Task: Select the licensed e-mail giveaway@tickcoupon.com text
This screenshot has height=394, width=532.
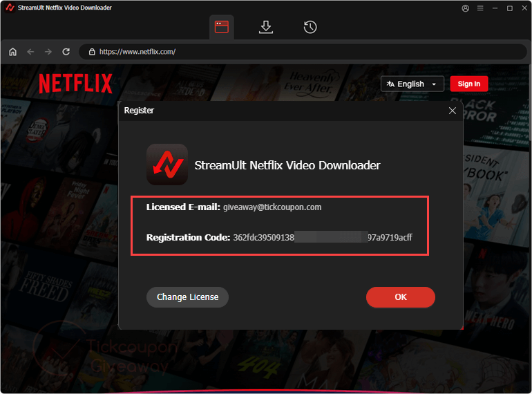Action: point(272,207)
